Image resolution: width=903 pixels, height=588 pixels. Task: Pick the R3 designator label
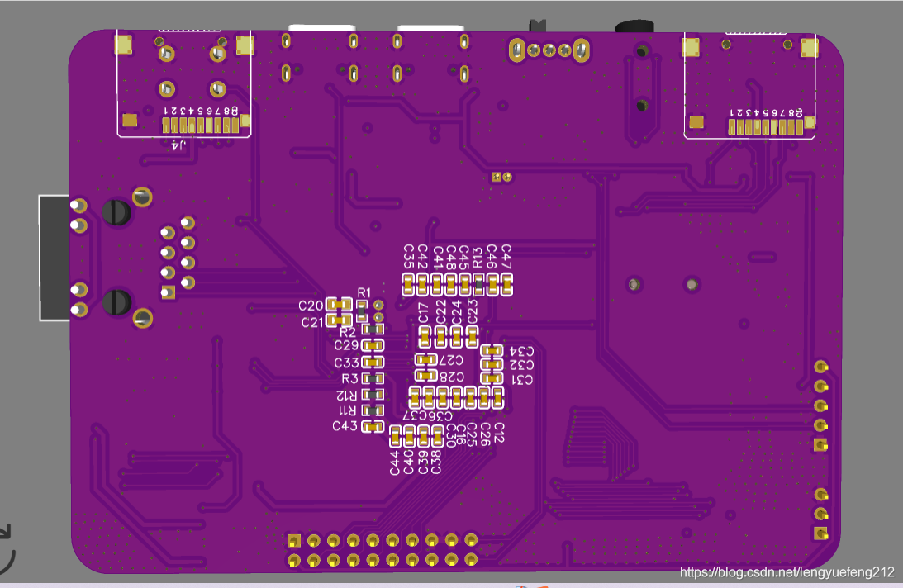349,378
